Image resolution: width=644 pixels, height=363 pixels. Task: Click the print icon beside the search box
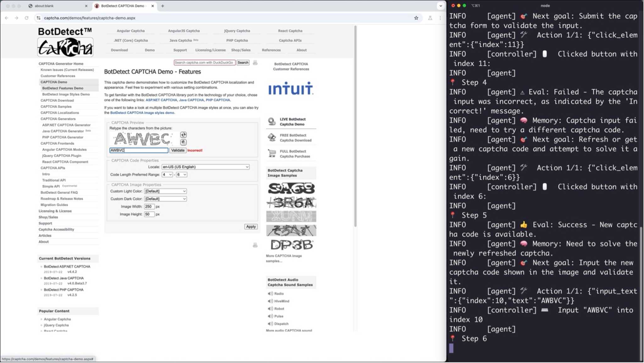click(x=255, y=63)
